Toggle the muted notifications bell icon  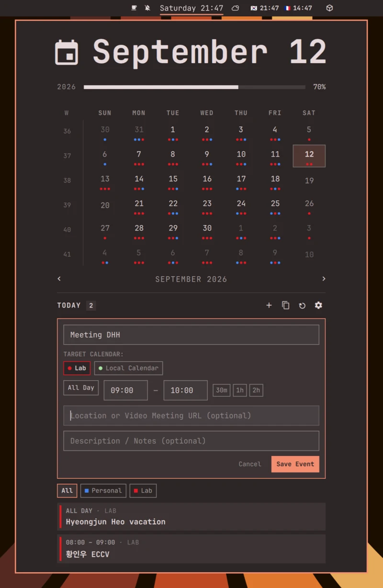147,8
